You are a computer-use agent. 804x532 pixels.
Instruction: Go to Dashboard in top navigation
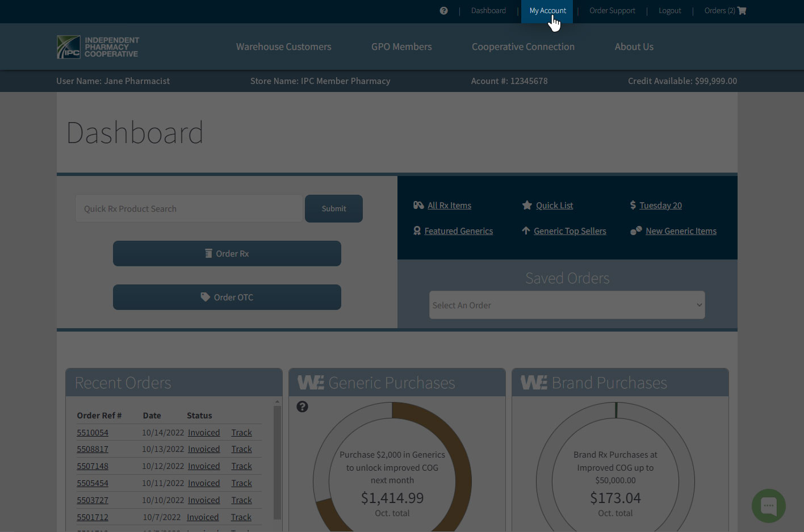pyautogui.click(x=488, y=11)
